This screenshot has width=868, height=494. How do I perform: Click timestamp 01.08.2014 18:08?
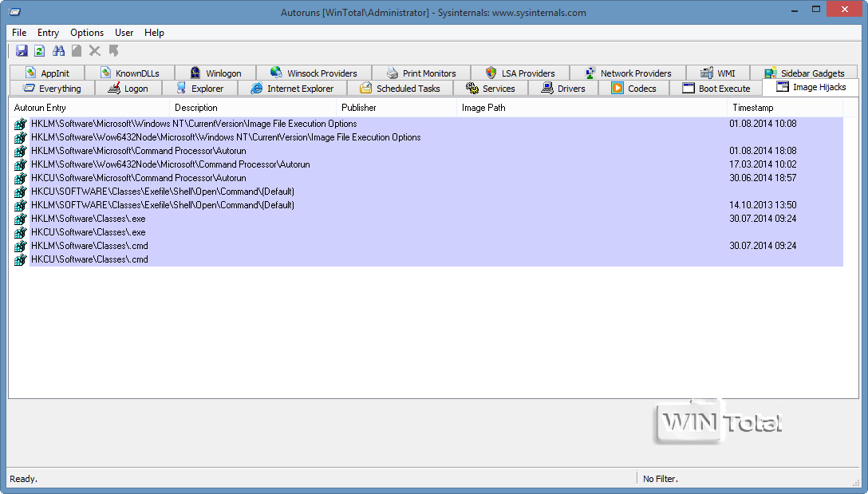point(763,151)
